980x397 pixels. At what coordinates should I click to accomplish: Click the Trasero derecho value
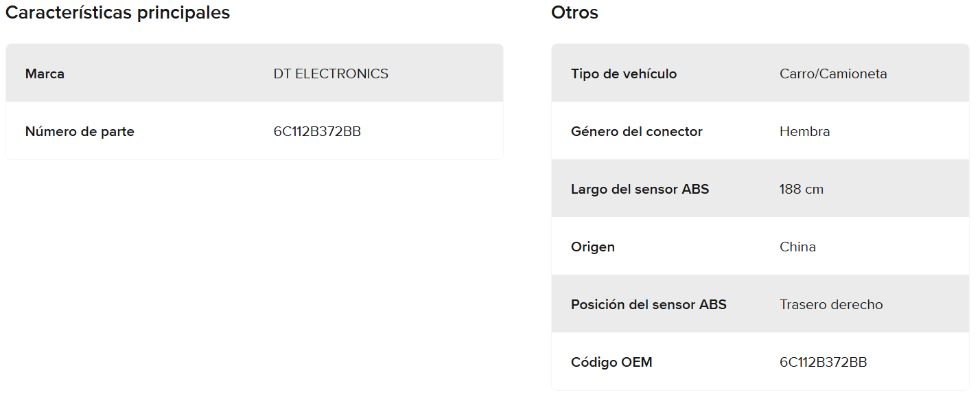[x=831, y=304]
